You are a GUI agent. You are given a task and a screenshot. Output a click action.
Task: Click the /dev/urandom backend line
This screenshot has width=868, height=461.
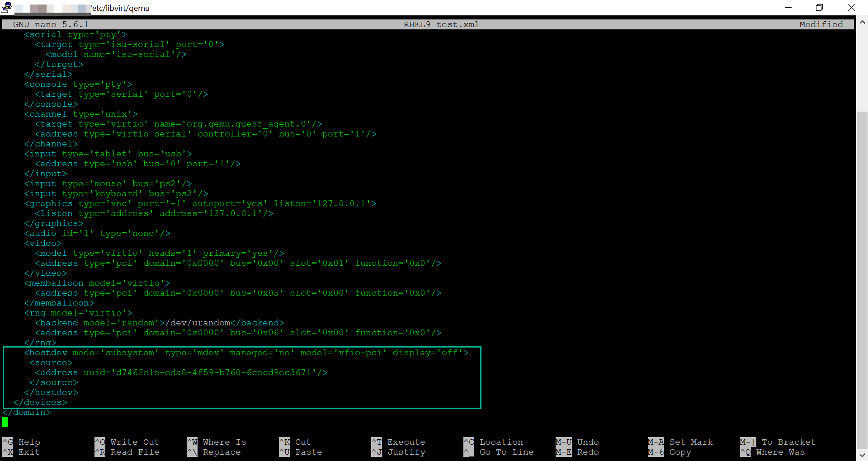tap(160, 323)
